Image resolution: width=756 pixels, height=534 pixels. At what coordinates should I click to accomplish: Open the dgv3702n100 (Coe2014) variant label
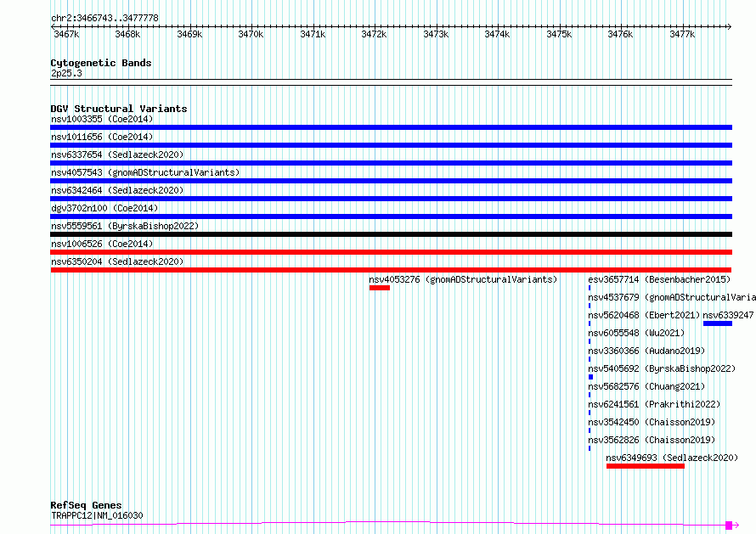[104, 208]
